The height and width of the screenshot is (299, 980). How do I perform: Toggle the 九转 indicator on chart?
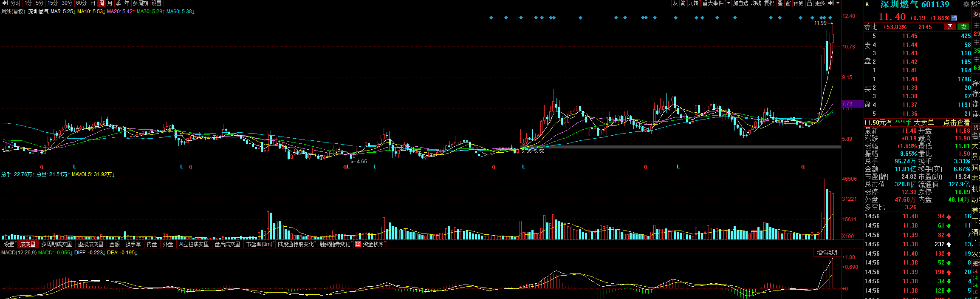(x=693, y=3)
